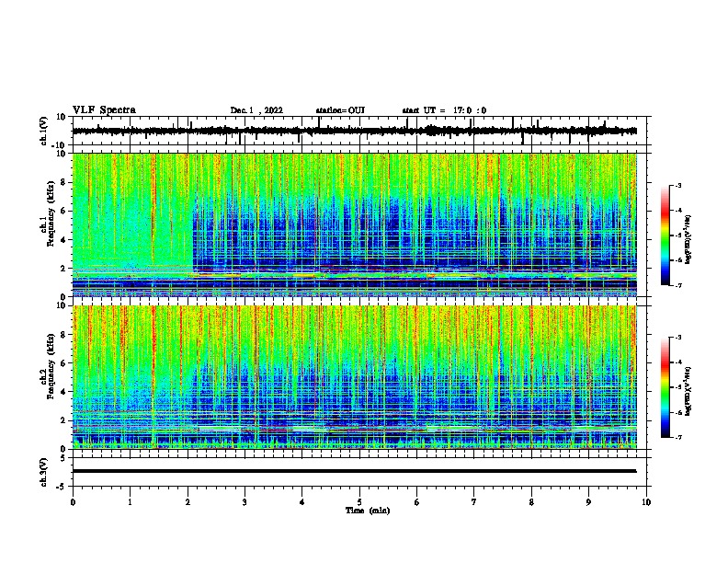Viewport: 728px width, 563px height.
Task: Click time axis tick label "1"
Action: pos(130,502)
